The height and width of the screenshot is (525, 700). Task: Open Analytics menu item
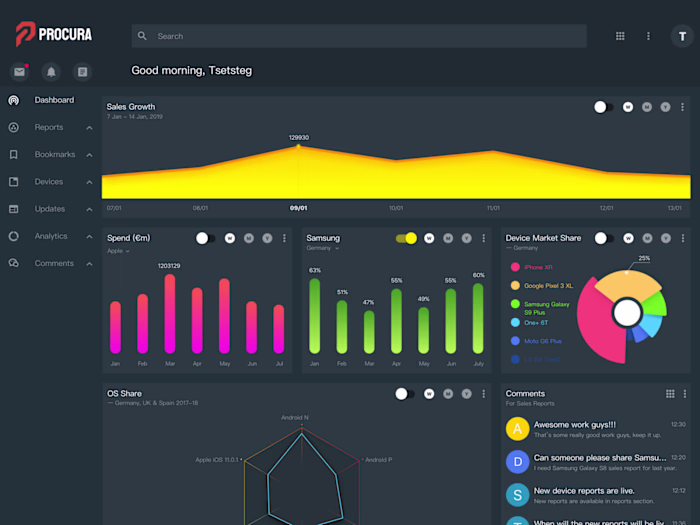point(51,236)
